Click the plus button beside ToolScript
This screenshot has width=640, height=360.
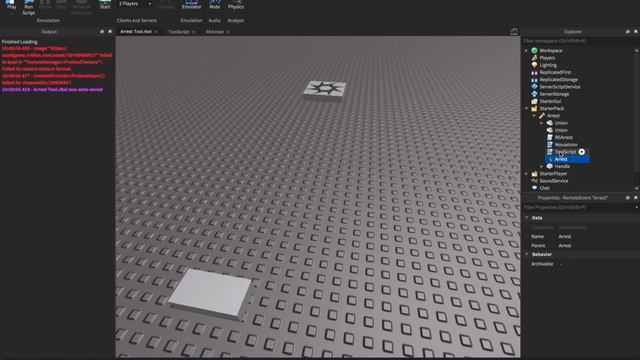(582, 152)
